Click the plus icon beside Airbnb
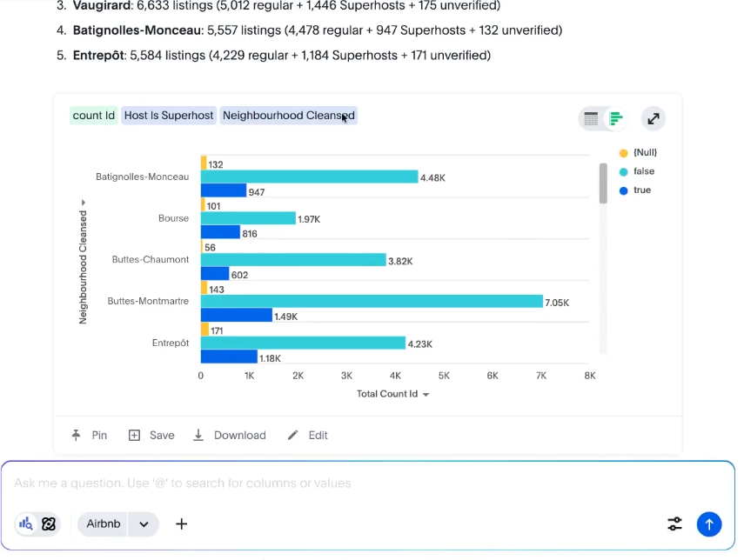The image size is (744, 560). 182,523
